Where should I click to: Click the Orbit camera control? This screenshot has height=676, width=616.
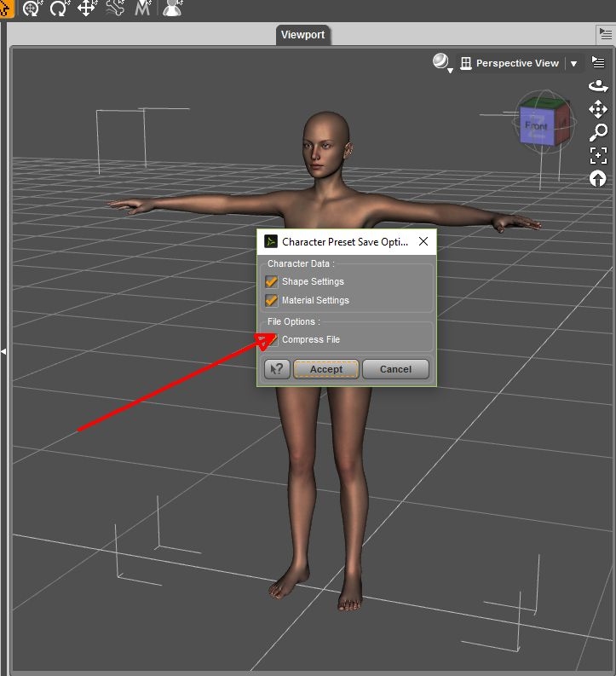coord(598,86)
